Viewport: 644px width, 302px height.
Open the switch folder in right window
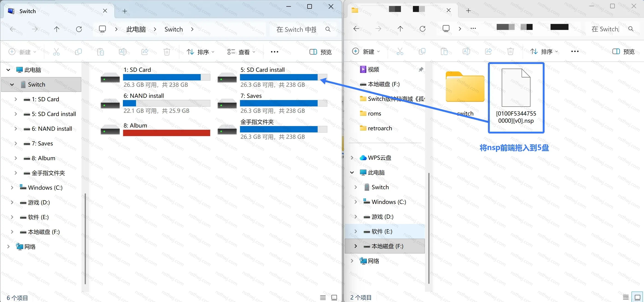click(465, 94)
